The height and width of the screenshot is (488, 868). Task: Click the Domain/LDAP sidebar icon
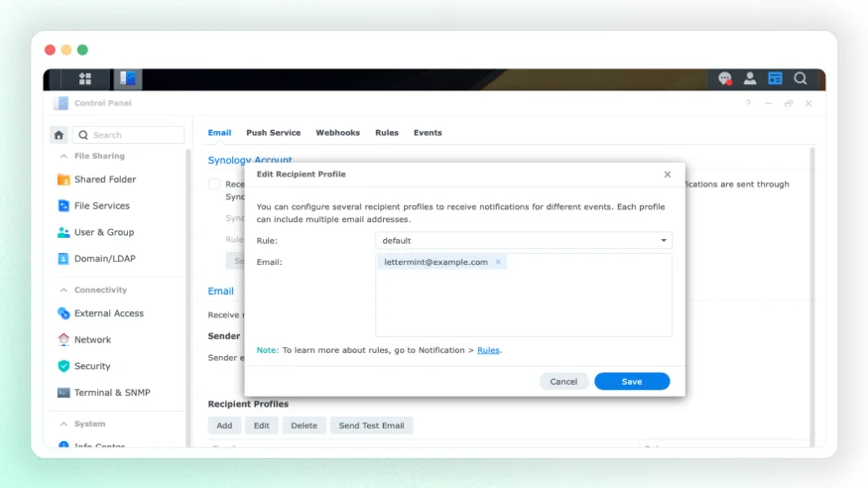[63, 259]
